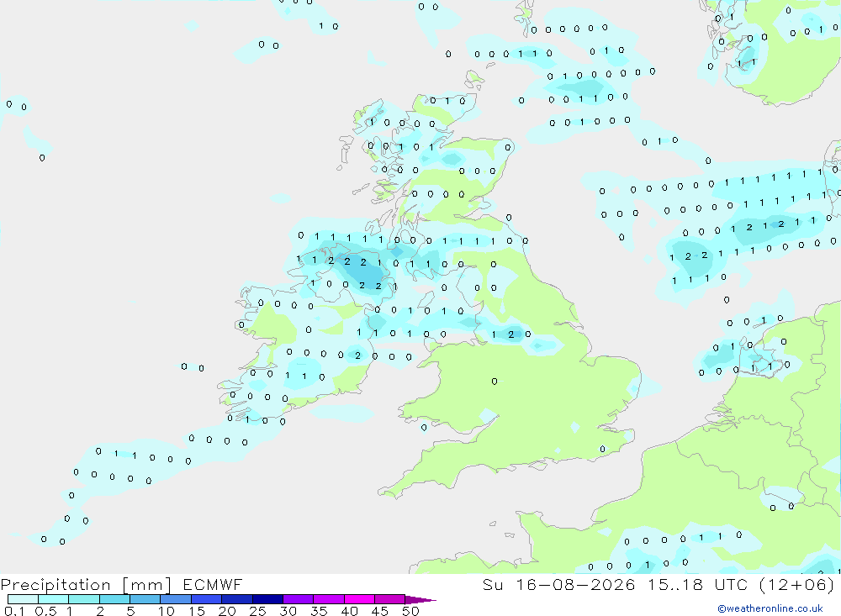Select the 10 legend scale label

(167, 611)
